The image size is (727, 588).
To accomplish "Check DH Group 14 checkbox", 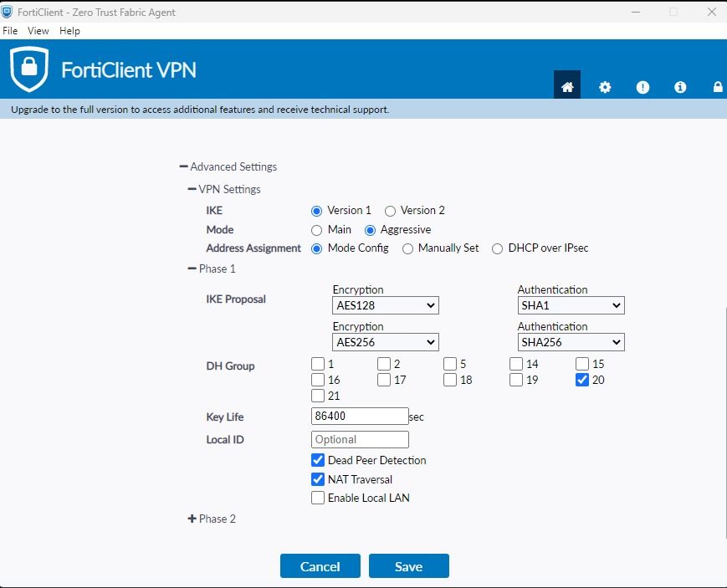I will [516, 364].
